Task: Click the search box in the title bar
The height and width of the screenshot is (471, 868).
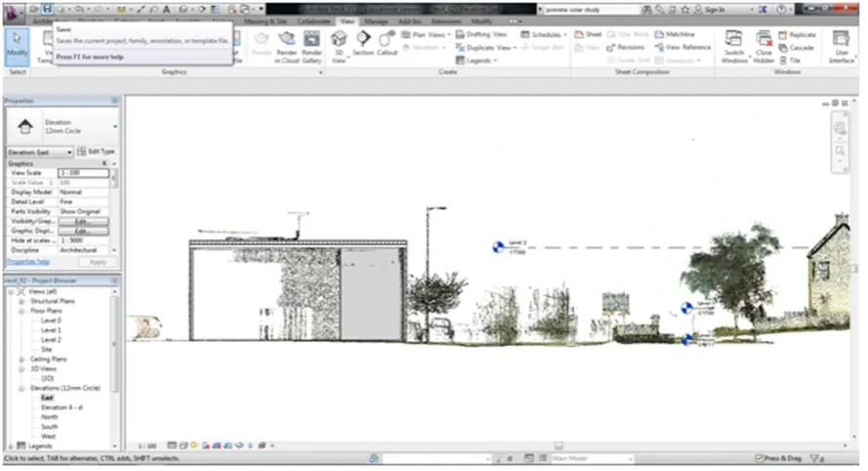Action: pos(590,10)
